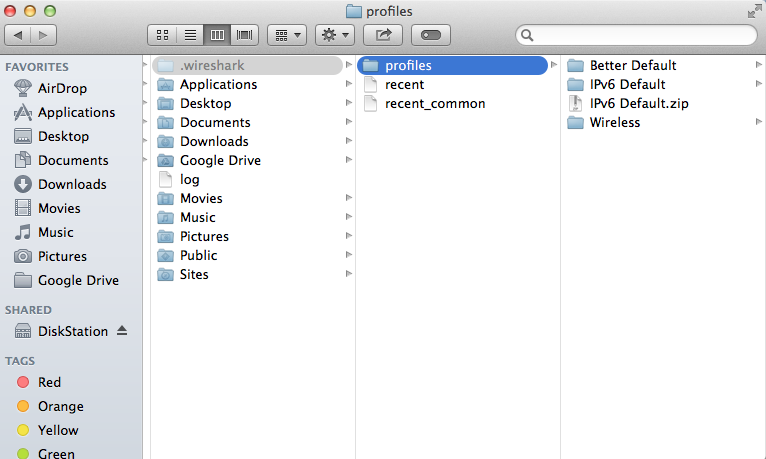Screen dimensions: 766x459
Task: Click the TAGS section header
Action: [20, 361]
